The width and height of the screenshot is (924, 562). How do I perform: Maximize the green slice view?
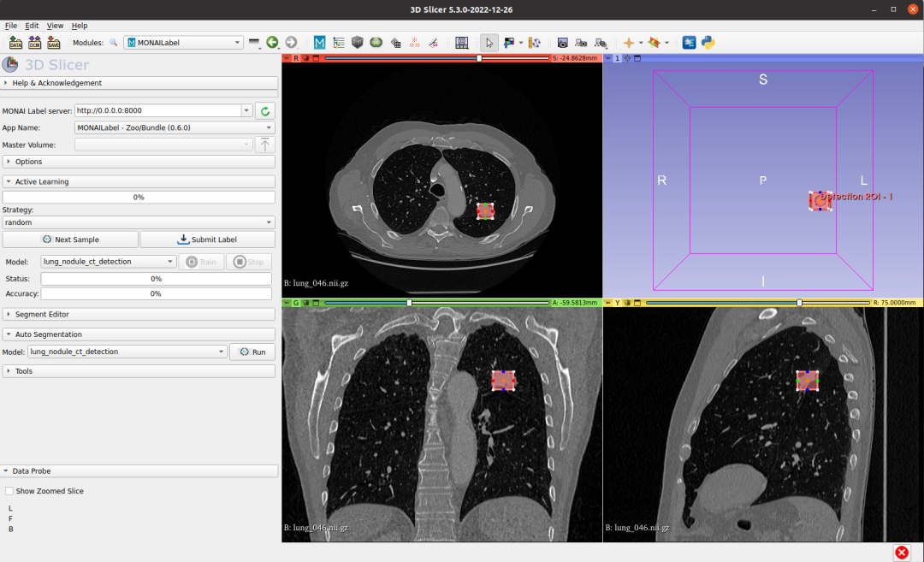[x=316, y=303]
